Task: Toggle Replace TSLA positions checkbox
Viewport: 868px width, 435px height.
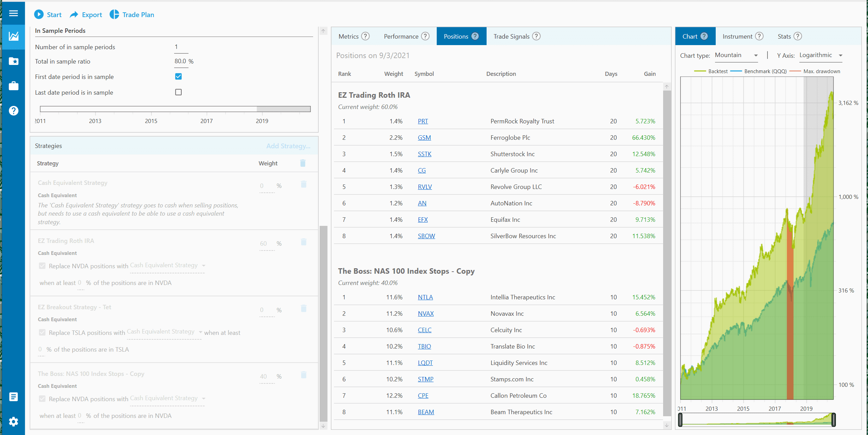Action: pyautogui.click(x=42, y=332)
